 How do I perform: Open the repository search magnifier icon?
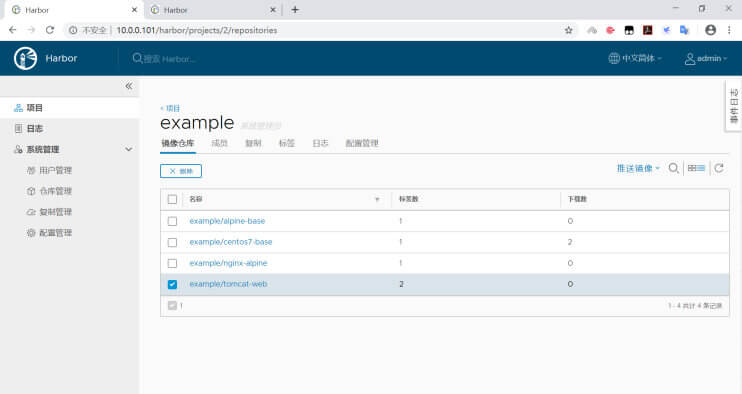[673, 168]
